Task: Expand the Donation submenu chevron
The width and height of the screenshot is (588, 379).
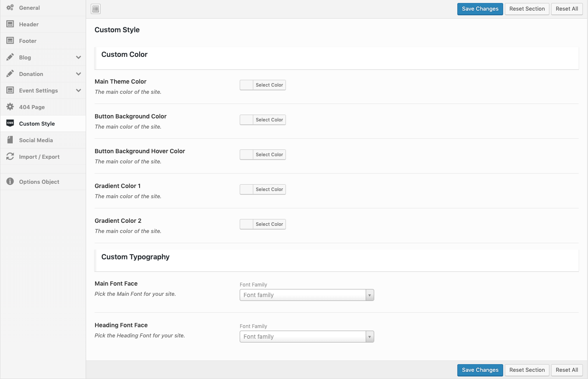Action: click(x=78, y=74)
